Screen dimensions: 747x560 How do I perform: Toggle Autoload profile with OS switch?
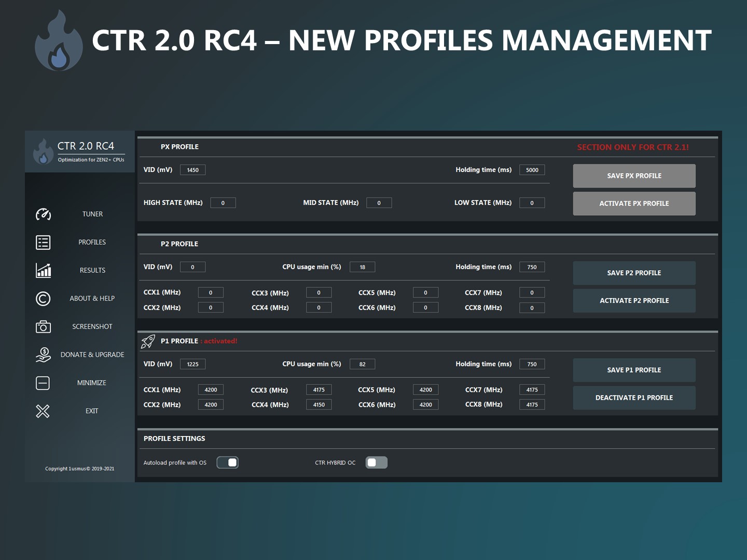pos(227,463)
